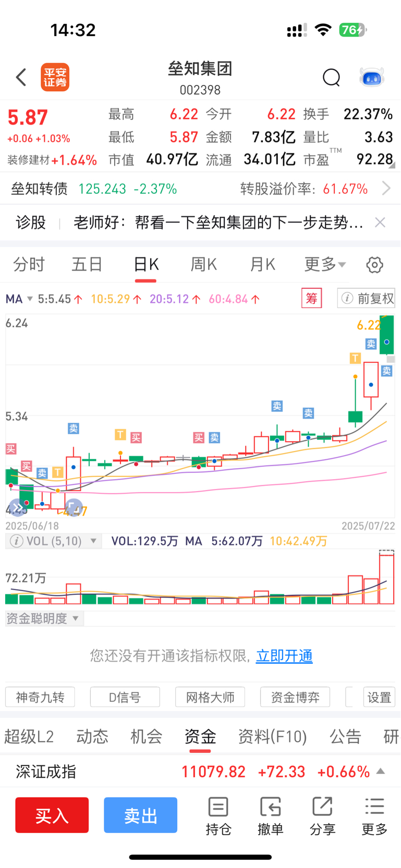
Task: Open chart settings gear icon
Action: coord(374,264)
